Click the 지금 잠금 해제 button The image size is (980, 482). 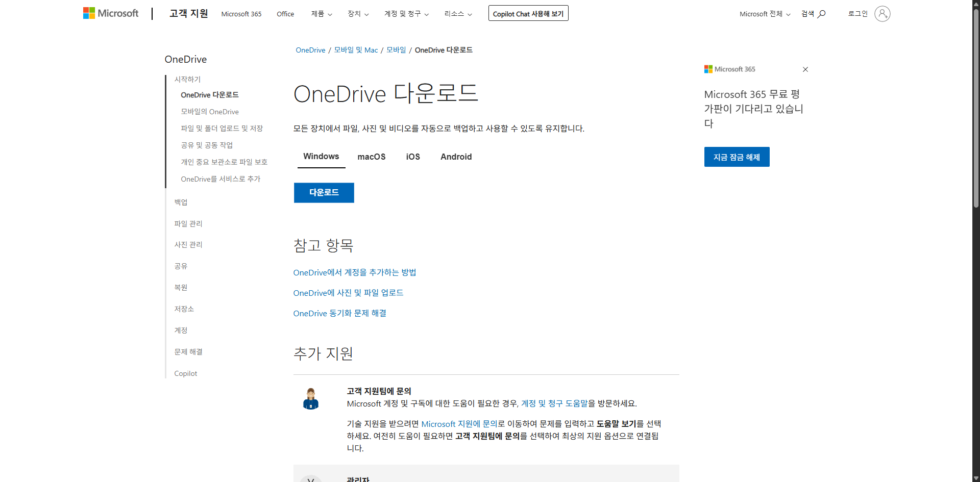tap(737, 157)
